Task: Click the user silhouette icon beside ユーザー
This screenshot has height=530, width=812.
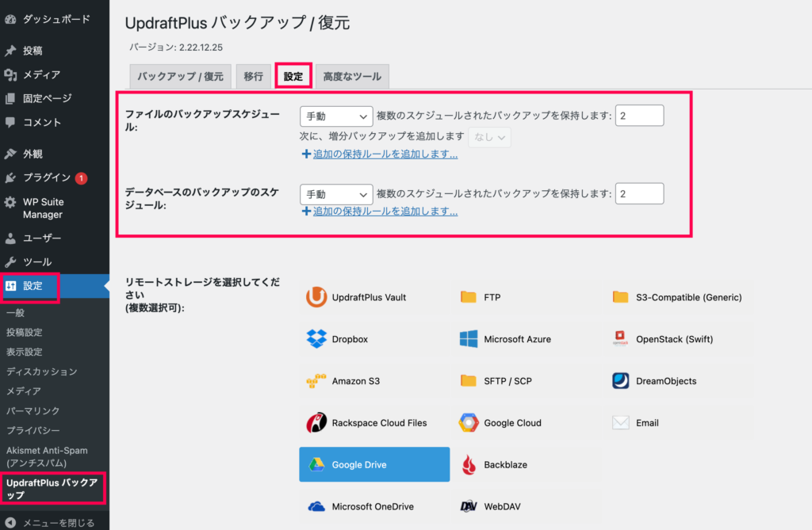Action: click(x=10, y=238)
